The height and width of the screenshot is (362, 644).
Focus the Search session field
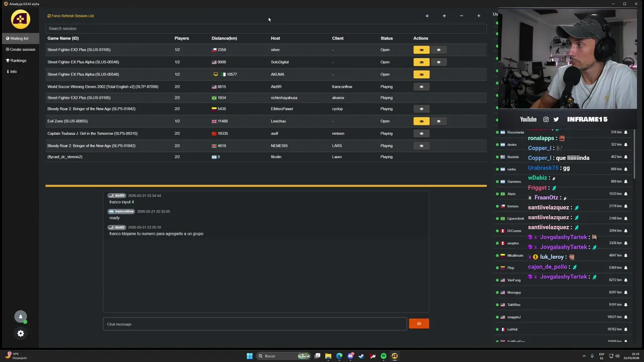pos(266,28)
